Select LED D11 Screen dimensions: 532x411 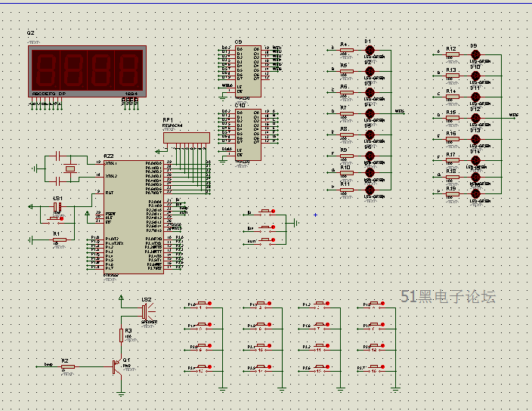(x=475, y=97)
